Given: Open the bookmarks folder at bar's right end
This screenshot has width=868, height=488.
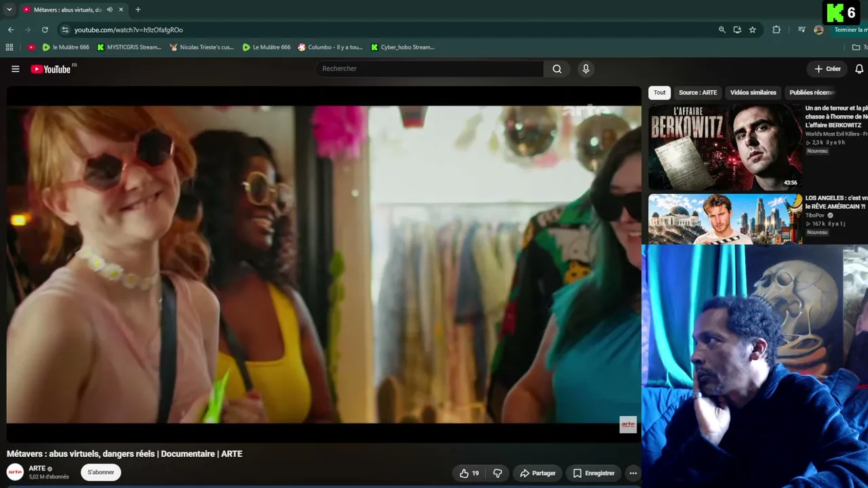Looking at the screenshot, I should point(859,47).
